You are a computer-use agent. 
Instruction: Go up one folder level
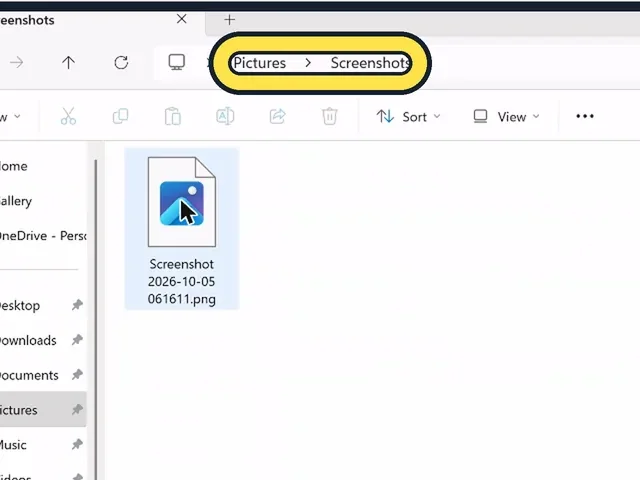[69, 62]
